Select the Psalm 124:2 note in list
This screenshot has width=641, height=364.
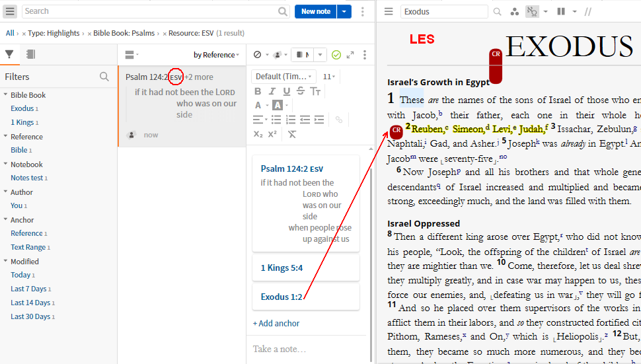tap(182, 106)
